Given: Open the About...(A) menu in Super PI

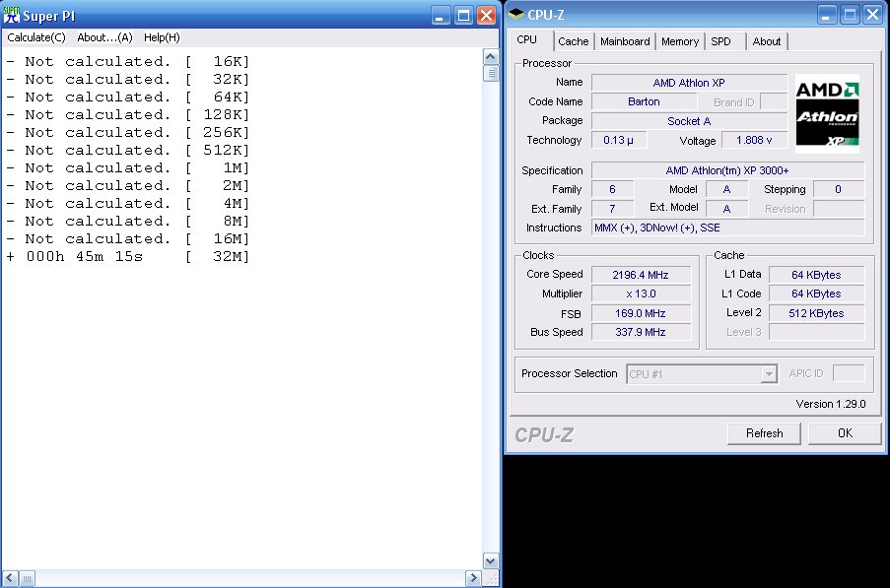Looking at the screenshot, I should click(104, 37).
